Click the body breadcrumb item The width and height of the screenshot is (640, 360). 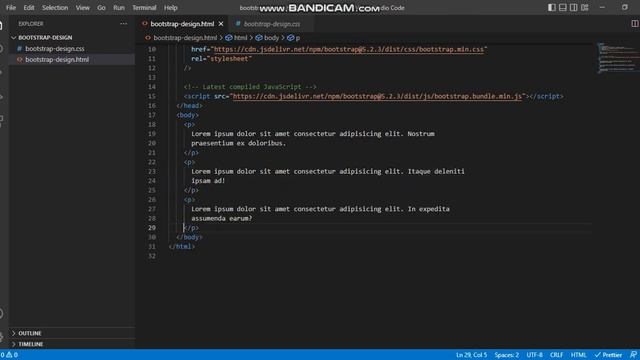click(271, 38)
